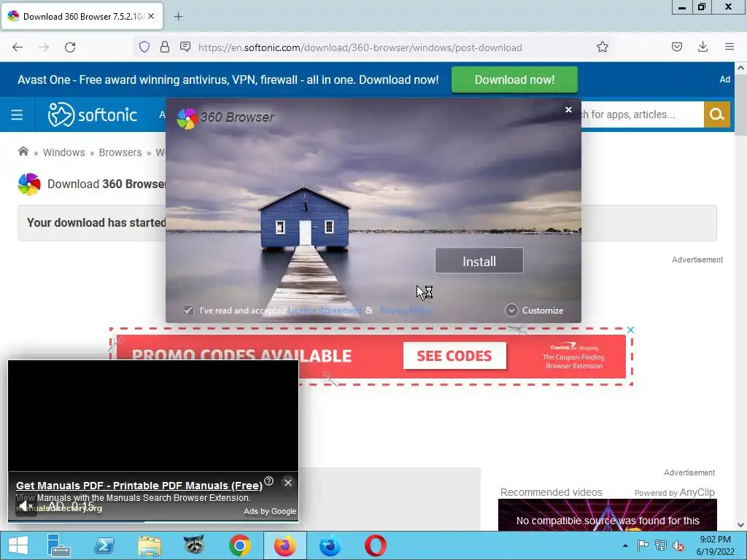This screenshot has height=560, width=747.
Task: Close the promo codes banner ad
Action: pyautogui.click(x=631, y=330)
